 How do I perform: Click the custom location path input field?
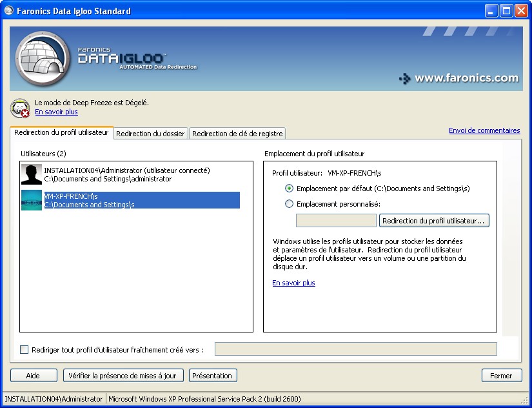(336, 221)
